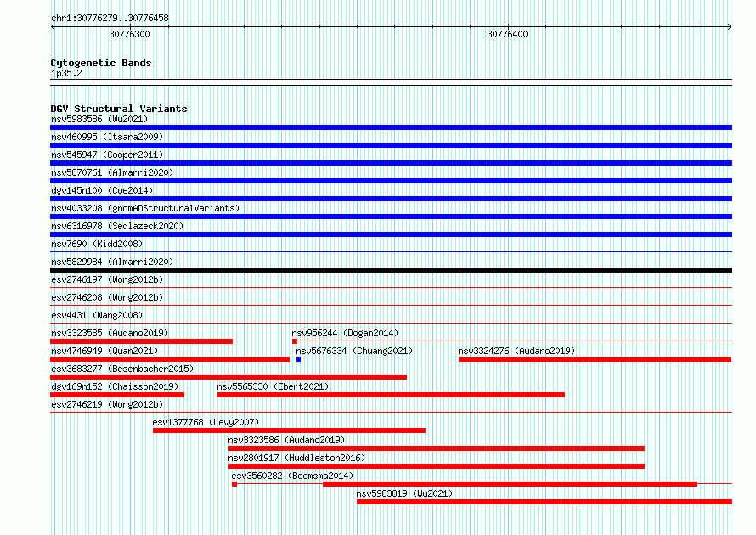Open nsv2801917 (Huddleston2016) label
Viewport: 756px width, 535px height.
coord(296,458)
